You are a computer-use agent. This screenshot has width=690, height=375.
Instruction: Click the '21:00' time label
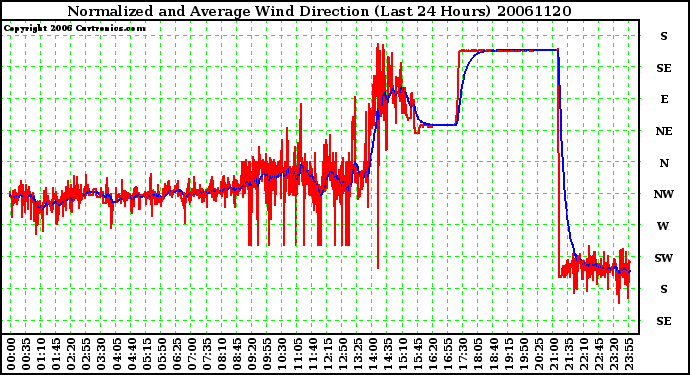(553, 354)
